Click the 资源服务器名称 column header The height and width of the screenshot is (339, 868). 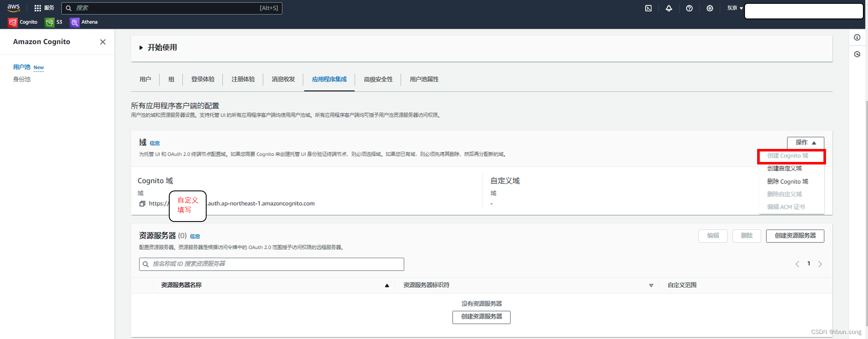[x=181, y=285]
